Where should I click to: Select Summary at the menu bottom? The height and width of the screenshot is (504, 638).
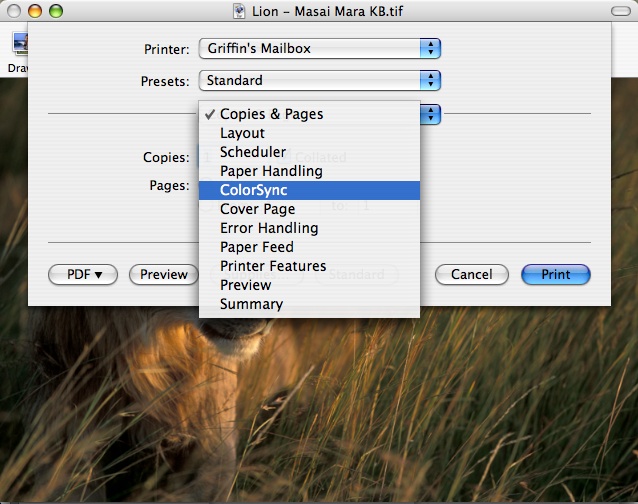click(251, 304)
